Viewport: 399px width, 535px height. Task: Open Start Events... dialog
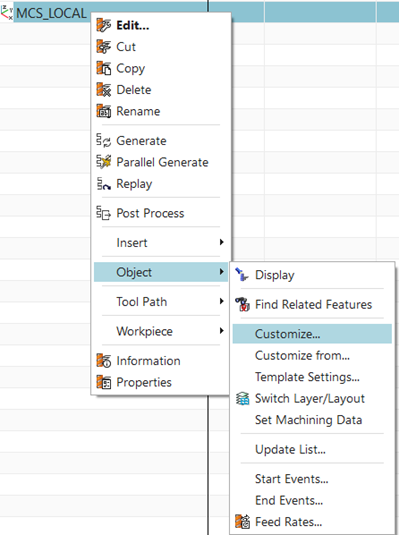pos(312,479)
